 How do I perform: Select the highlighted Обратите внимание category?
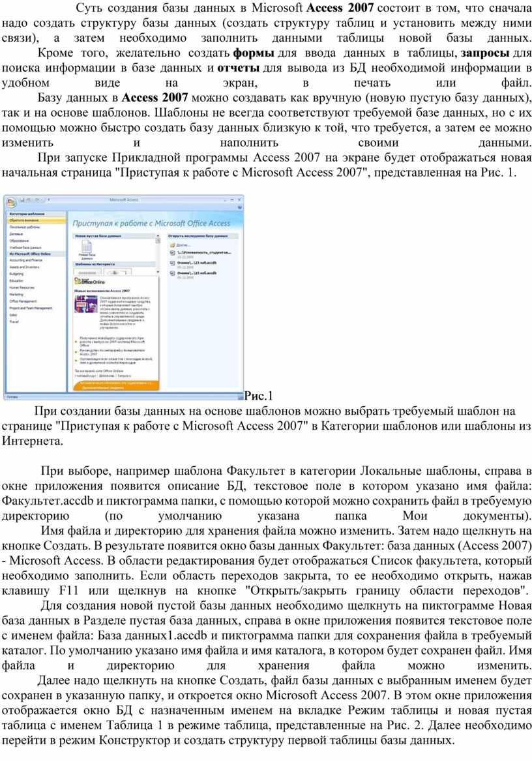(x=37, y=220)
